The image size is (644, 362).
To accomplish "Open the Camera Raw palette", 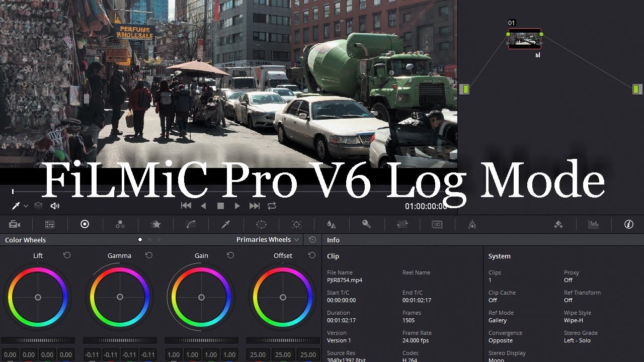I will (x=15, y=224).
